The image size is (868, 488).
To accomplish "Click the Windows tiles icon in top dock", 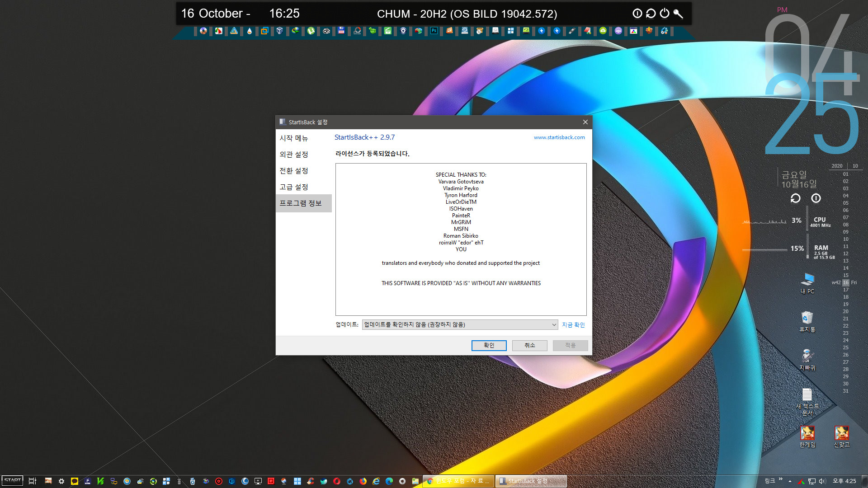I will [x=510, y=31].
